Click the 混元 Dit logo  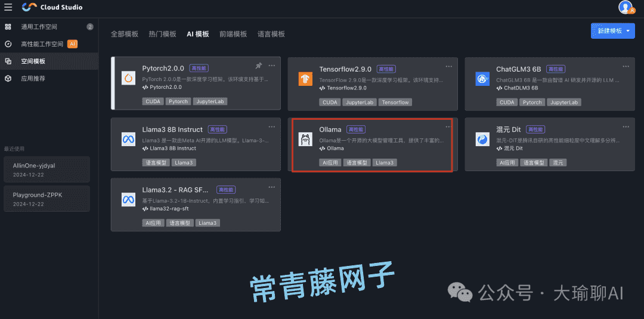click(482, 139)
